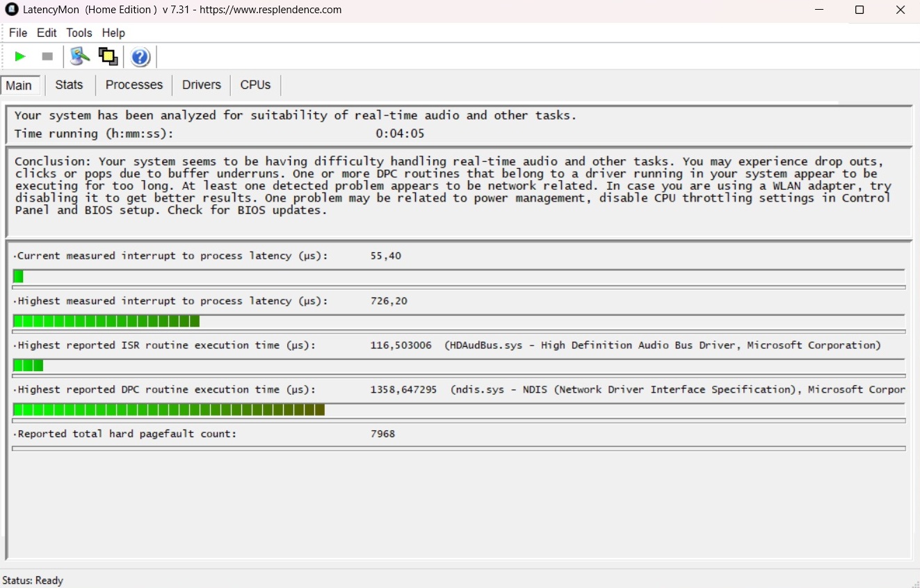The height and width of the screenshot is (588, 920).
Task: Open options via monitor-with-pen toolbar icon
Action: pos(80,56)
